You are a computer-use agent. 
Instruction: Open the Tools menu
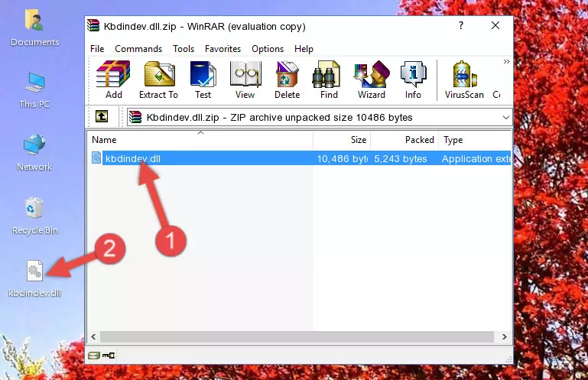point(184,49)
